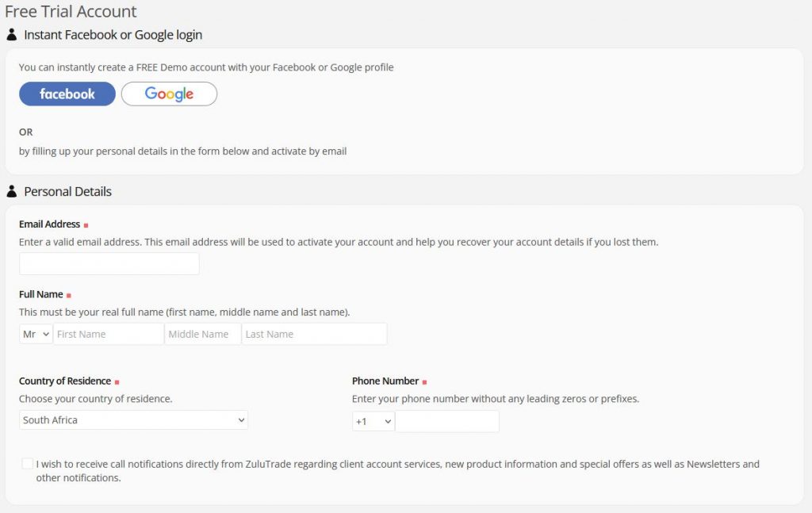Click the Email Address input field
This screenshot has width=812, height=513.
click(109, 264)
